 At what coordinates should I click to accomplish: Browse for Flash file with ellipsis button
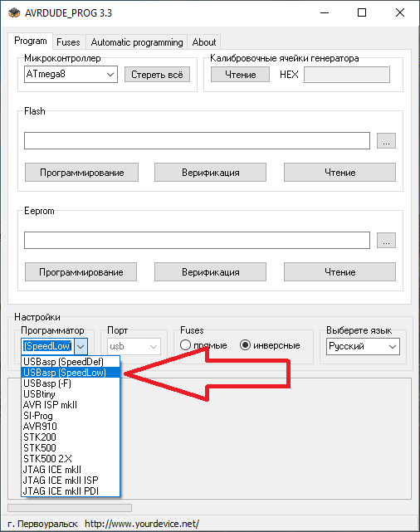coord(386,141)
